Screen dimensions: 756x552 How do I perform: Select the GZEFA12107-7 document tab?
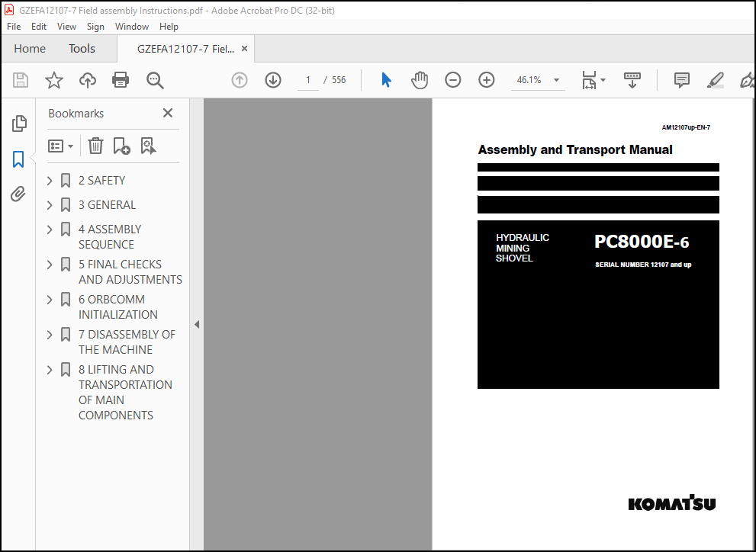click(185, 49)
